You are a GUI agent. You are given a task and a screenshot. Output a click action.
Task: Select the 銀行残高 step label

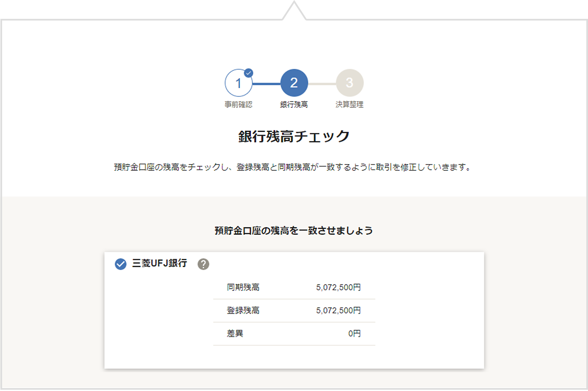point(294,104)
